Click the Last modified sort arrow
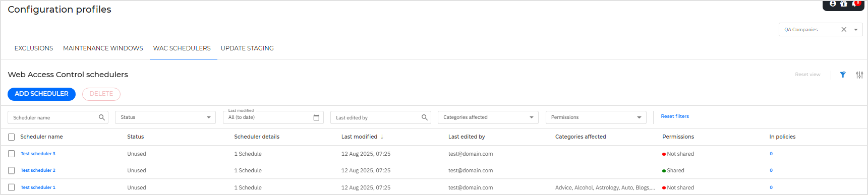Image resolution: width=868 pixels, height=195 pixels. (x=382, y=137)
